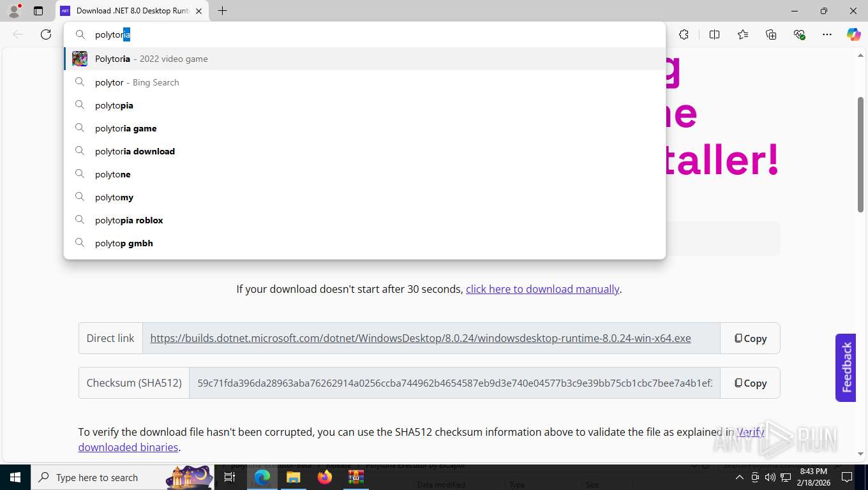868x490 pixels.
Task: Select Polytoria 2022 video game suggestion
Action: click(x=364, y=59)
